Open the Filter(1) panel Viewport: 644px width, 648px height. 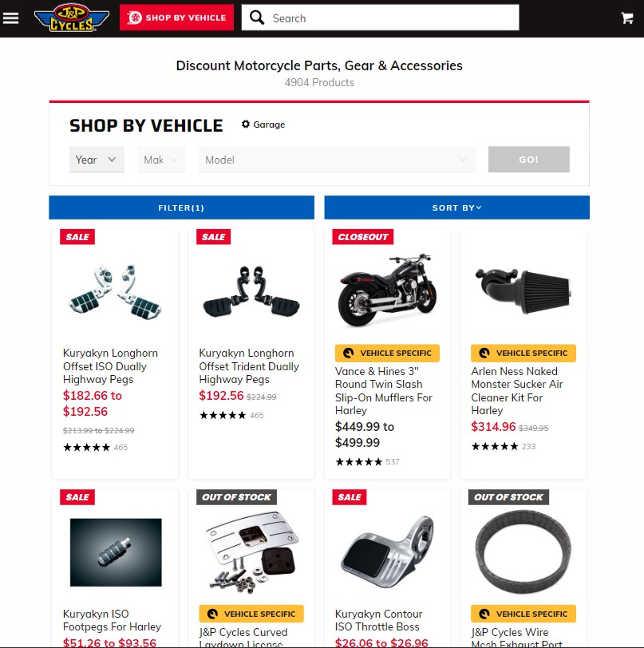tap(181, 207)
